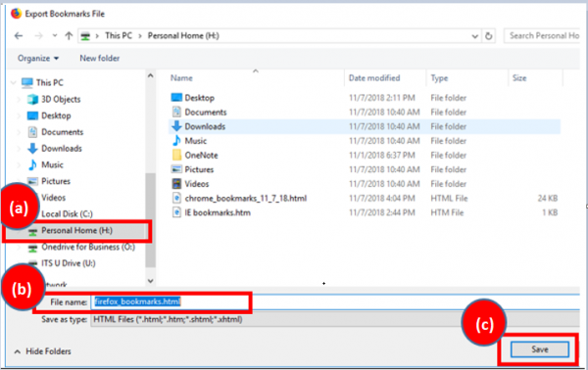
Task: Click Hide Folders toggle
Action: 43,351
